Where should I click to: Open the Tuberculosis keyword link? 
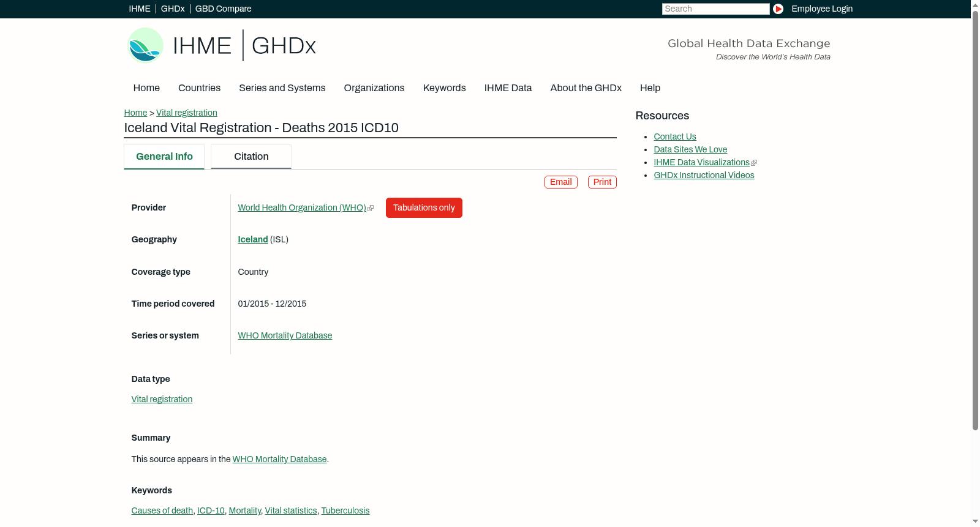[x=345, y=510]
